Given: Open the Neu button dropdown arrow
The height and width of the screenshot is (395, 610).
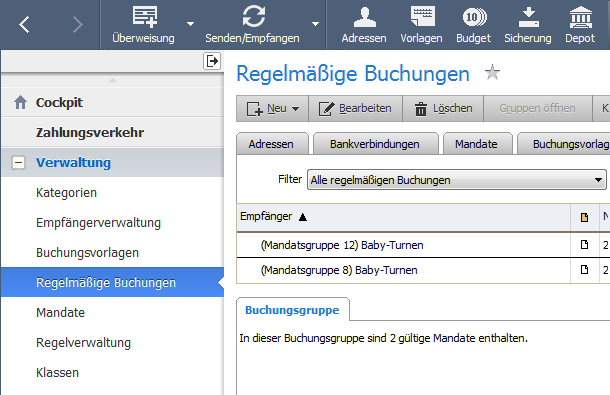Looking at the screenshot, I should [296, 109].
